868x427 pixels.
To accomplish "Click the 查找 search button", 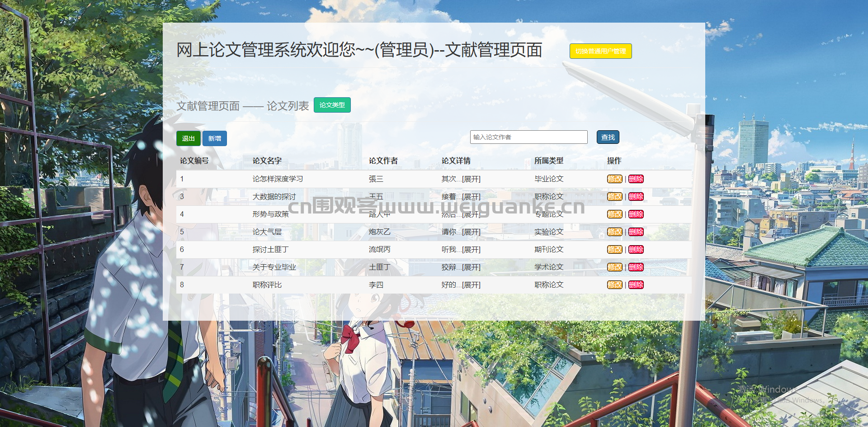I will pos(608,137).
